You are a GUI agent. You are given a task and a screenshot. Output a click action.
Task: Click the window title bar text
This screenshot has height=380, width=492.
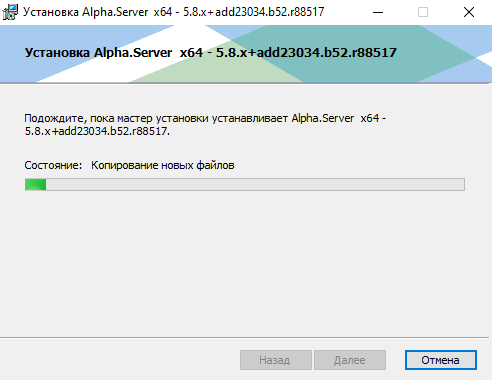173,12
